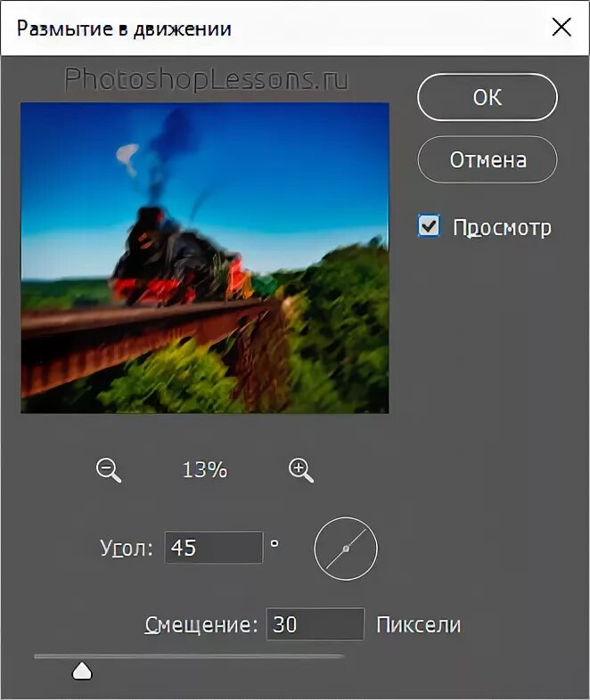Click the angle direction dial circle

coord(346,549)
